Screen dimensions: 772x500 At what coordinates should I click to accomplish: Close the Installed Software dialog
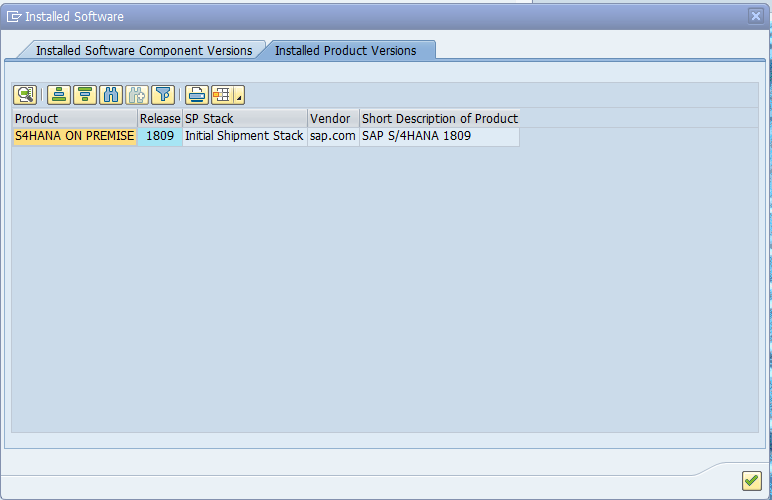755,16
